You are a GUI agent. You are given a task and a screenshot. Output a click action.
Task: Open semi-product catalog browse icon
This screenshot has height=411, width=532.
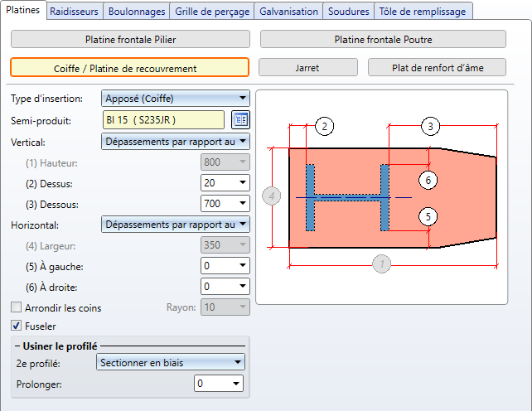[240, 120]
